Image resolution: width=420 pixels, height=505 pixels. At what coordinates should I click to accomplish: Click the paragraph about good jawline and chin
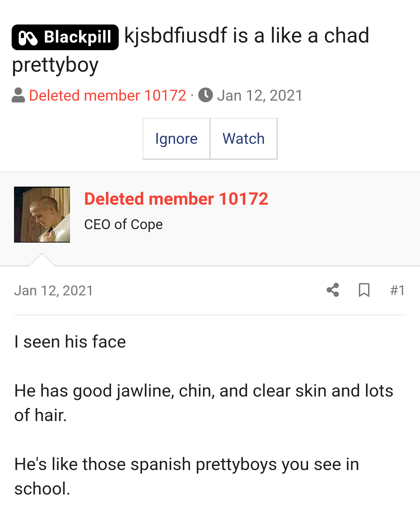click(204, 403)
